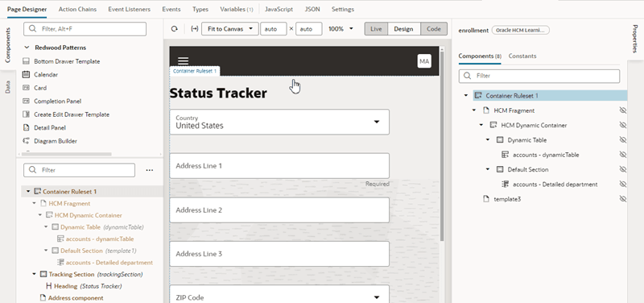Collapse Container Ruleset 1 in structure tree
The image size is (644, 303).
pyautogui.click(x=28, y=192)
